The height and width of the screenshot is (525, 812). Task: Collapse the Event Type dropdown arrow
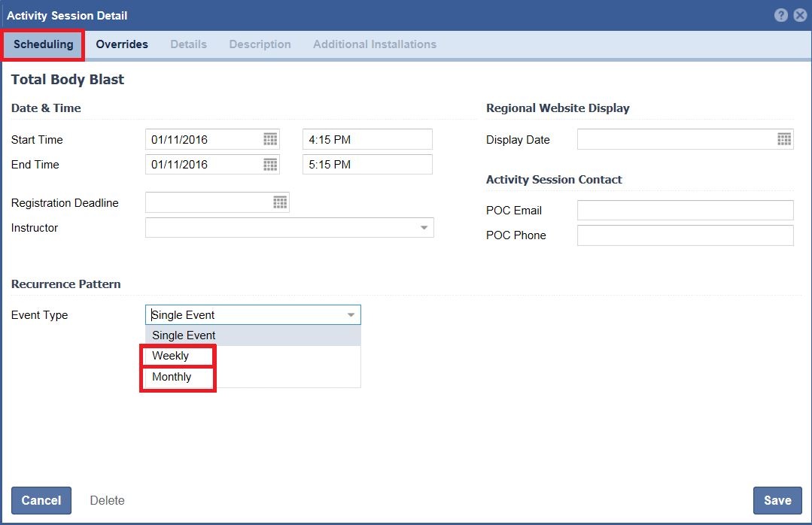point(351,315)
